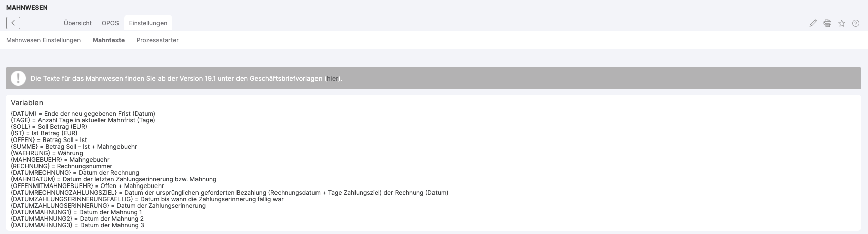Go back using the left chevron button
Image resolution: width=868 pixels, height=234 pixels.
13,23
